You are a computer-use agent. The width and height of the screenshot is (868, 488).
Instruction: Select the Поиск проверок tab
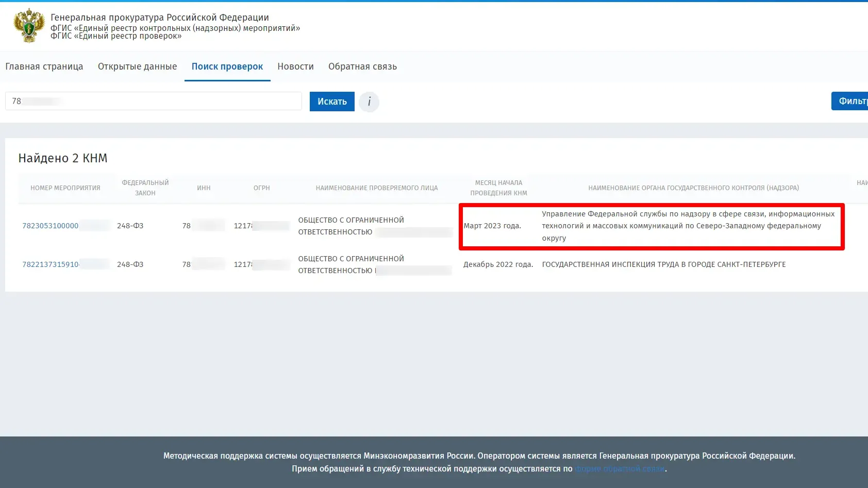coord(227,66)
